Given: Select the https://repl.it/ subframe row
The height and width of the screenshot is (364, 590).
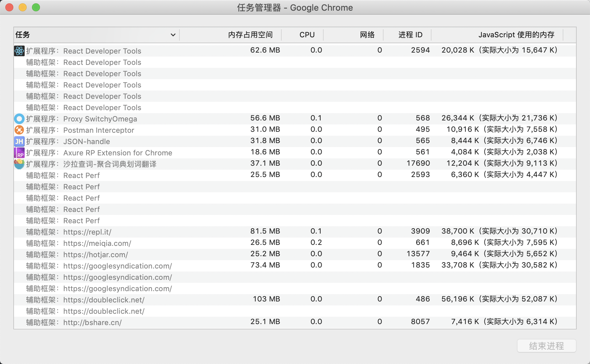Looking at the screenshot, I should pos(295,232).
